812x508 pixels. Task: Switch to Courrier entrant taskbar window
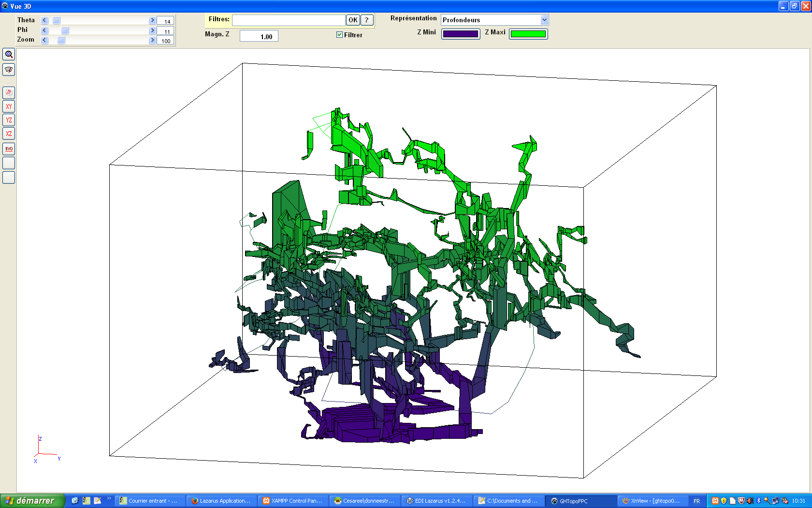tap(151, 501)
